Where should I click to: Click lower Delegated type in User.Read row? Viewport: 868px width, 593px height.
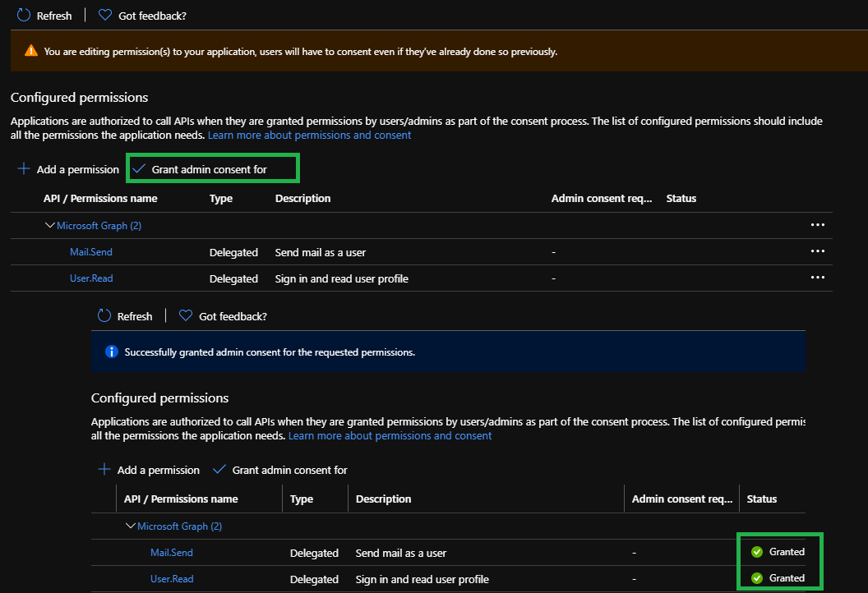314,579
